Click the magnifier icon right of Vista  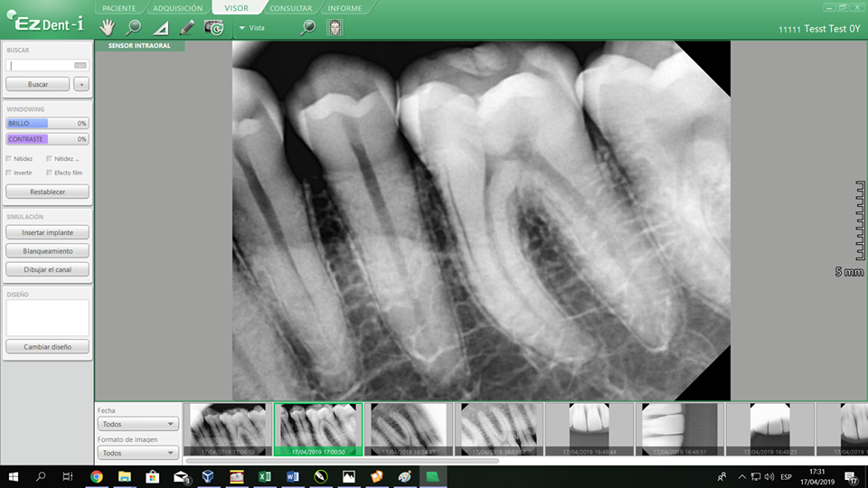307,27
